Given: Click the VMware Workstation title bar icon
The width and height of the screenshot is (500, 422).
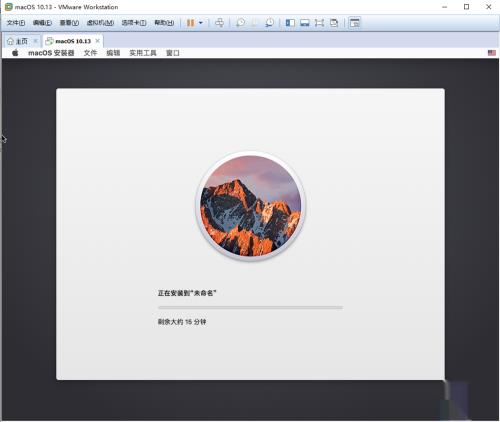Looking at the screenshot, I should pyautogui.click(x=8, y=7).
